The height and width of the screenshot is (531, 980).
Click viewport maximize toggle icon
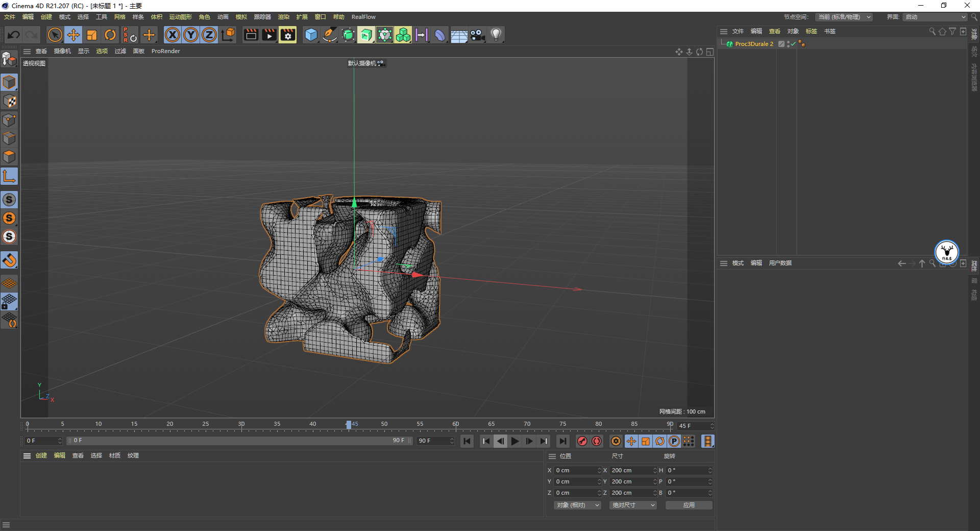(x=710, y=52)
